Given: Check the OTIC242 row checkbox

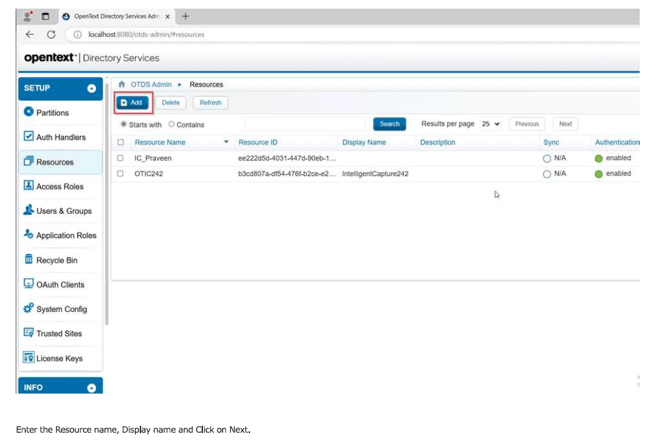Looking at the screenshot, I should [121, 174].
